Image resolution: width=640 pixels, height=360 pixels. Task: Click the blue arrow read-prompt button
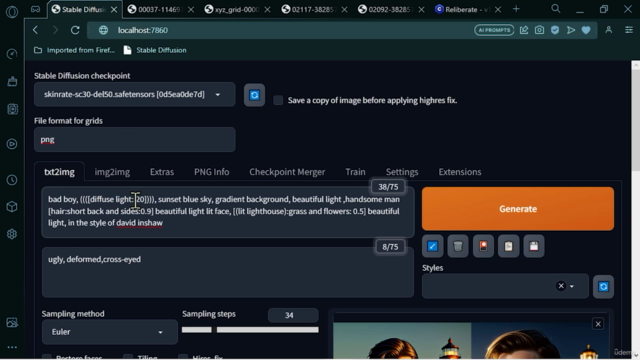tap(432, 246)
